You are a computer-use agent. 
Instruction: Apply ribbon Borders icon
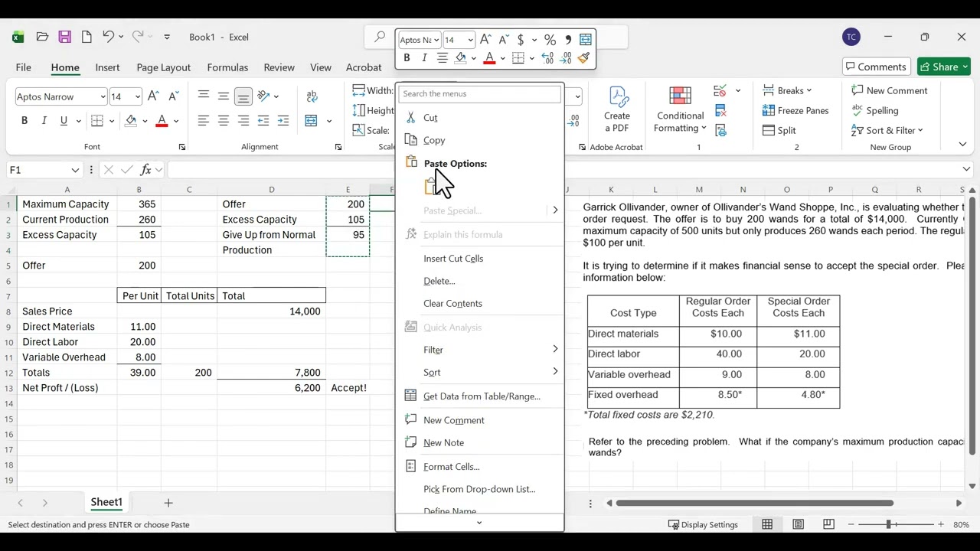(96, 121)
